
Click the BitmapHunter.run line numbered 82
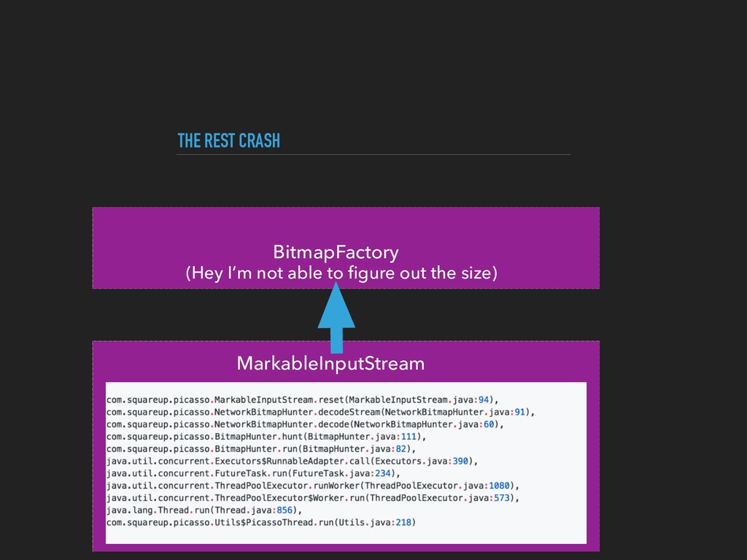pos(260,449)
